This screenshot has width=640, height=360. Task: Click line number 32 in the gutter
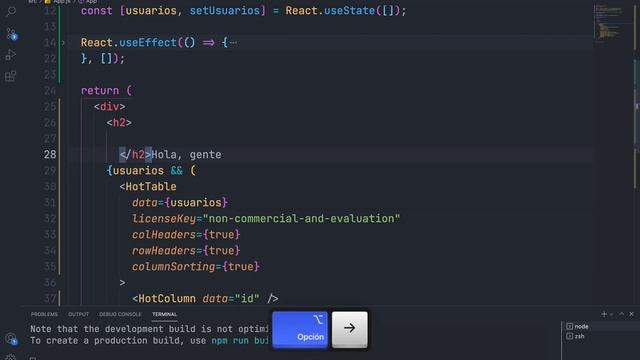coord(50,219)
